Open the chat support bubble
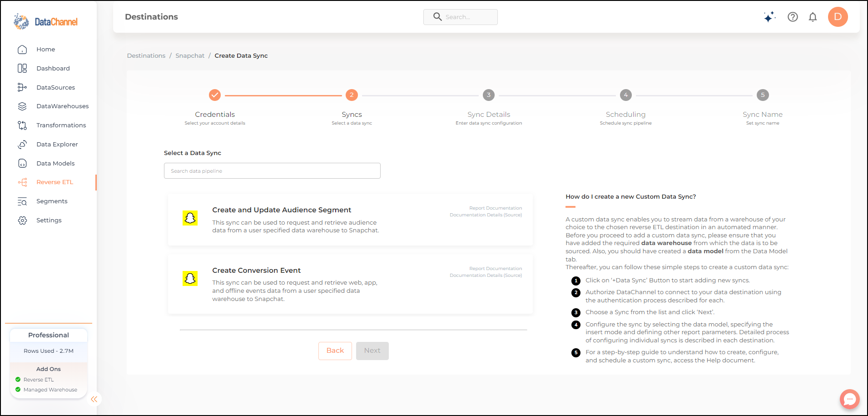 coord(849,399)
